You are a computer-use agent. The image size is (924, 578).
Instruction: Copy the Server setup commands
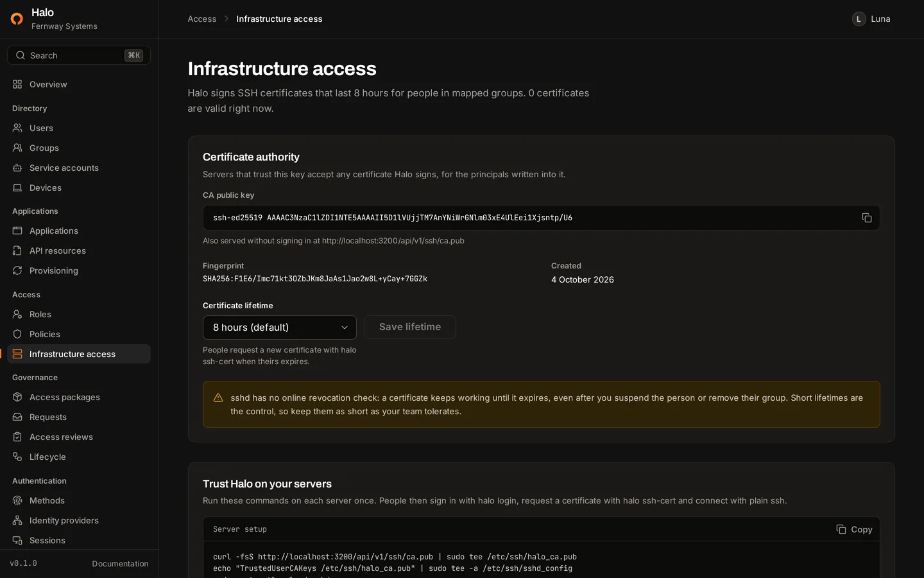[854, 529]
